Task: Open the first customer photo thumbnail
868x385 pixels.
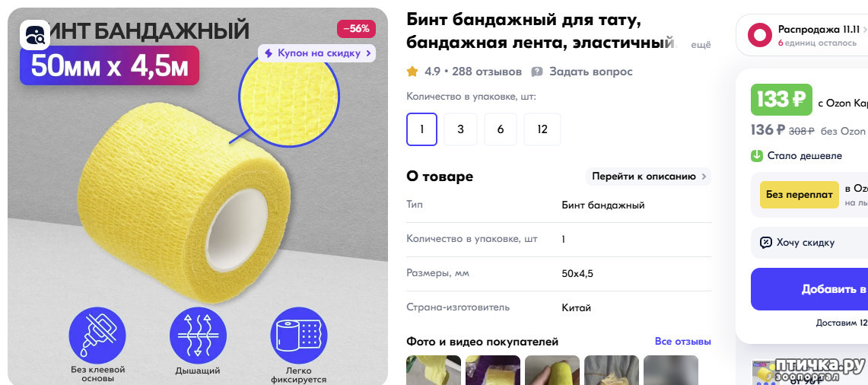Action: (x=434, y=370)
